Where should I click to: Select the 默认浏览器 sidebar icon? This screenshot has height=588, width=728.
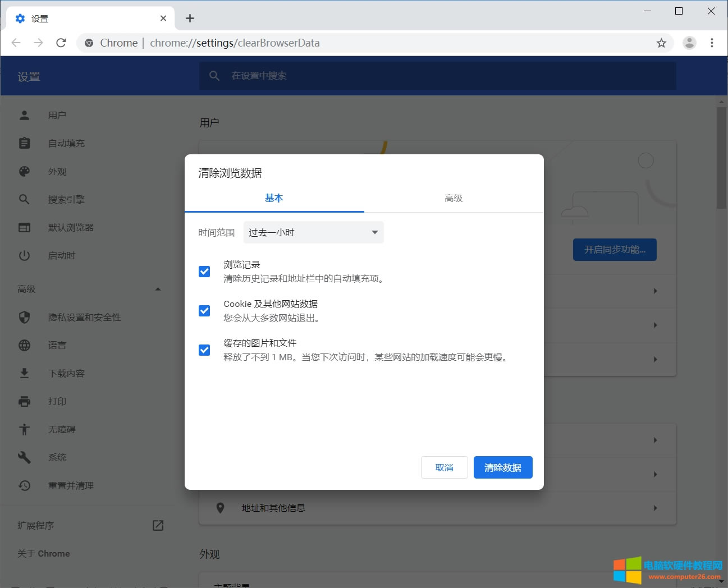(x=24, y=227)
